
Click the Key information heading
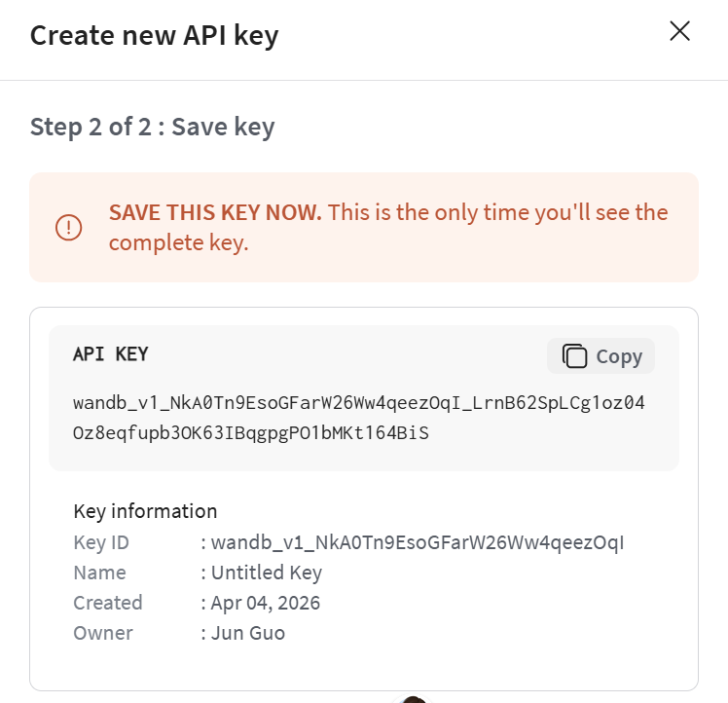tap(145, 511)
